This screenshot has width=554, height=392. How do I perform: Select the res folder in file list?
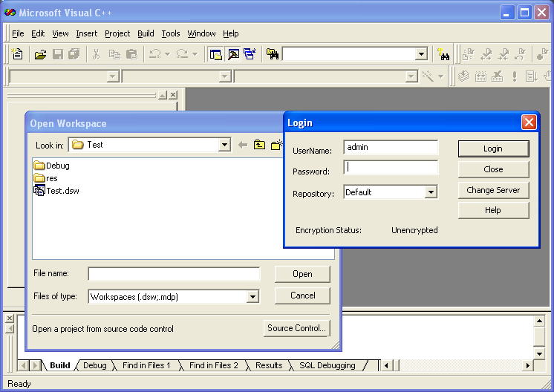pyautogui.click(x=45, y=178)
